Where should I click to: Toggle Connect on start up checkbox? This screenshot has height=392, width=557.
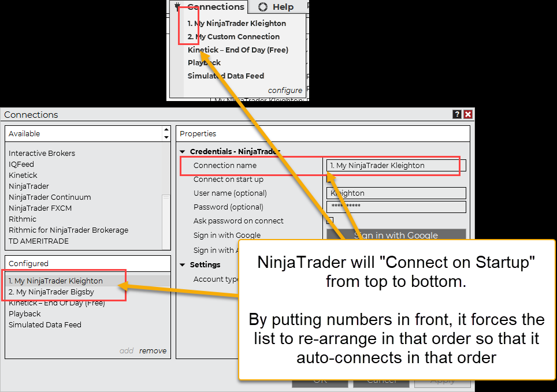click(x=330, y=180)
